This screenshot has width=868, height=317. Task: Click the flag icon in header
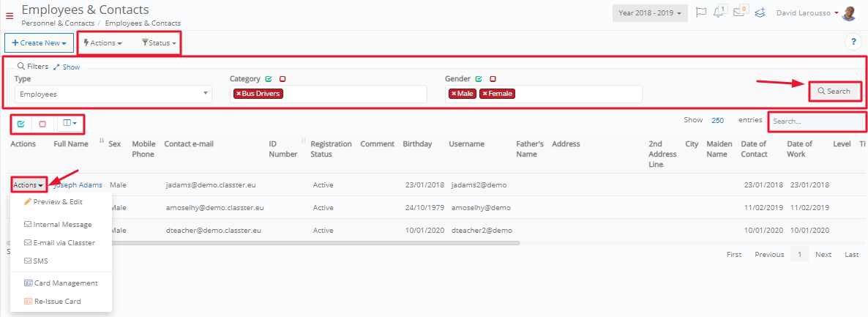(701, 12)
